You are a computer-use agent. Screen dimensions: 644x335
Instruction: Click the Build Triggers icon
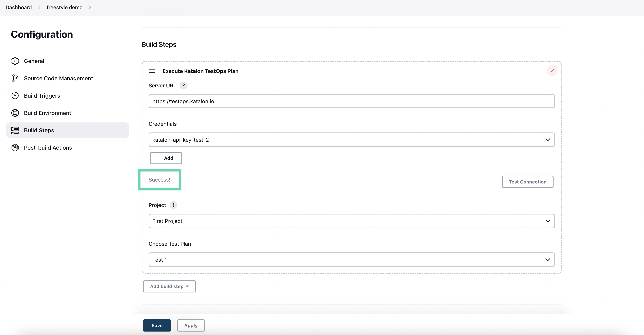[x=15, y=95]
